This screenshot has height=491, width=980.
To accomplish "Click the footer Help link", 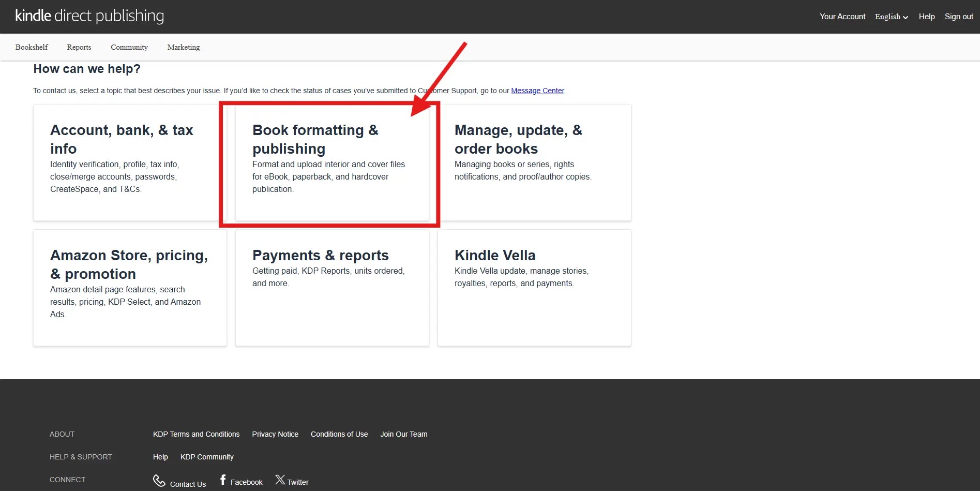I will (x=160, y=457).
